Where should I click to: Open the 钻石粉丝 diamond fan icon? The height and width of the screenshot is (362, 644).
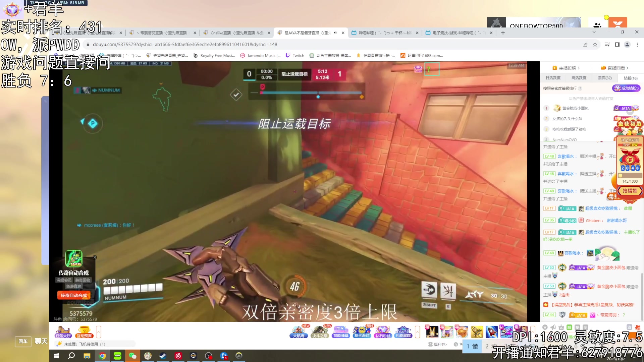(383, 332)
